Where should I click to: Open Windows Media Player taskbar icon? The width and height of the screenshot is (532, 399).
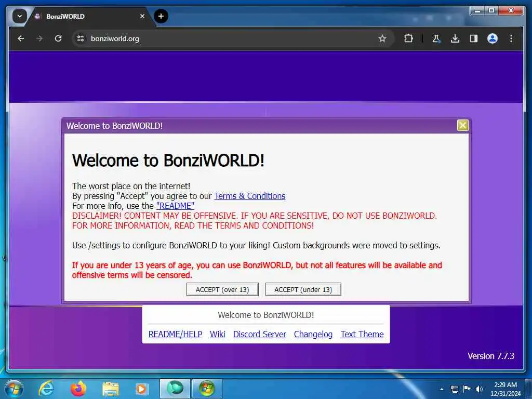141,389
